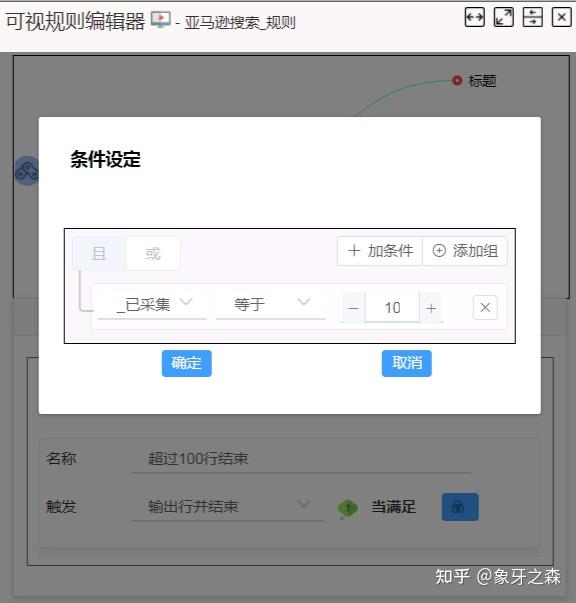Click the blue condition settings button beside 当满足

460,507
